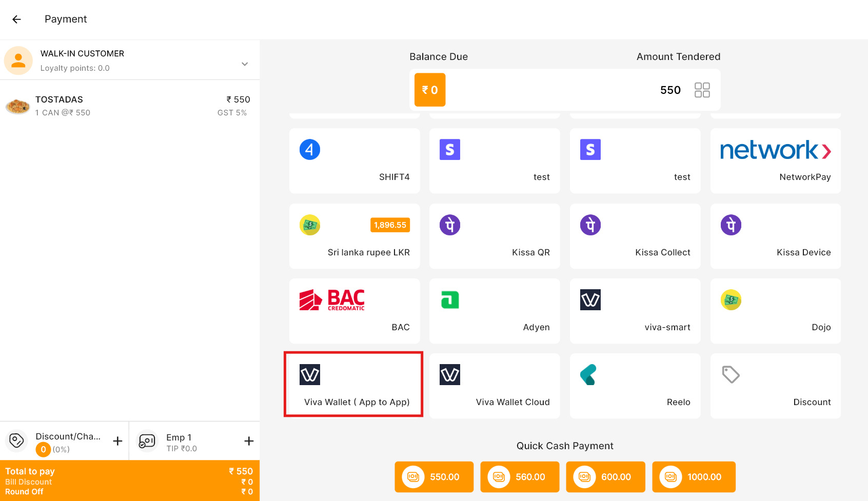
Task: Open the Discount tag tile
Action: [775, 386]
